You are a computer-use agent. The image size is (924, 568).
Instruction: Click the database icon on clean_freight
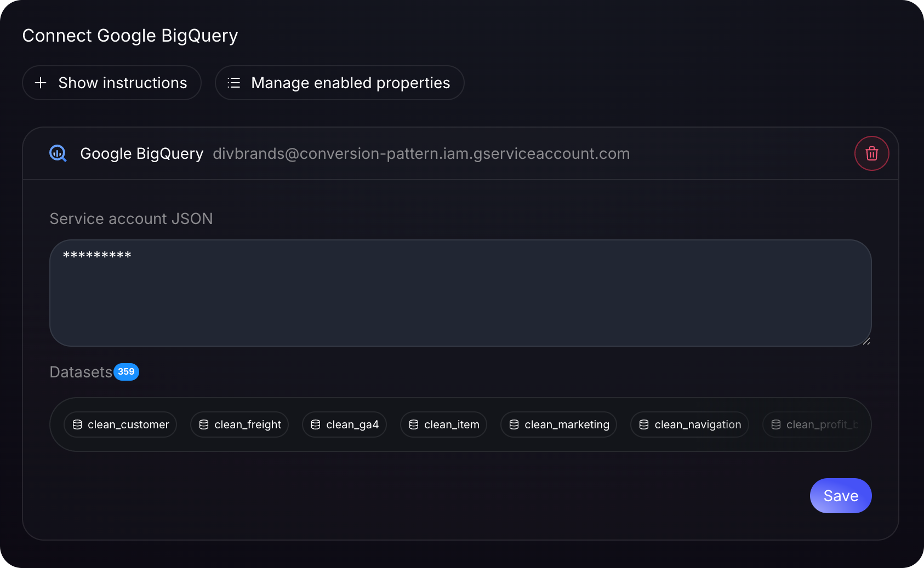click(204, 424)
